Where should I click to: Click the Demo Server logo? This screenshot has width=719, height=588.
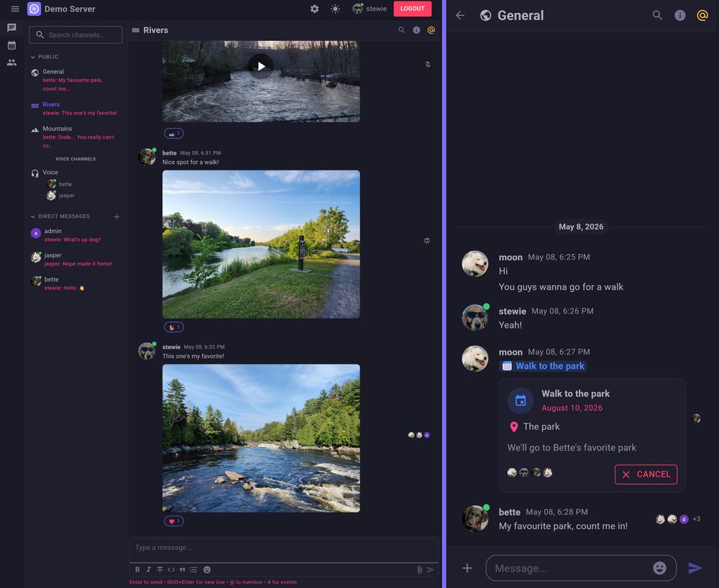tap(34, 9)
